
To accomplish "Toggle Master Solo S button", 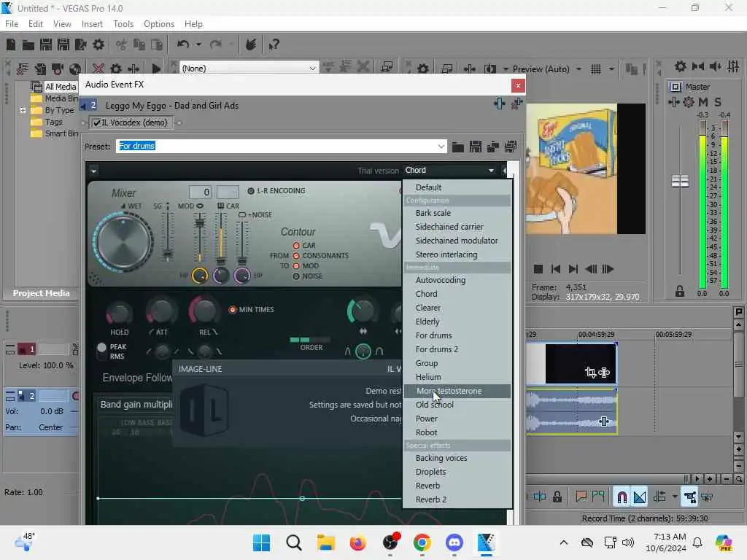I will coord(718,102).
